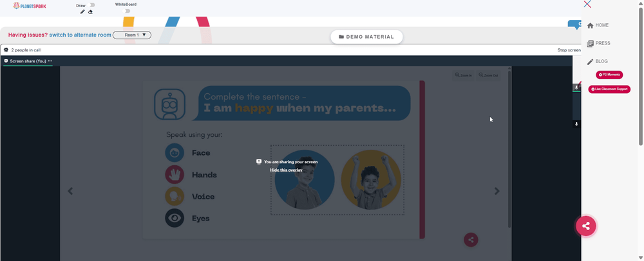Click the PlanetSpark logo
The width and height of the screenshot is (644, 261).
pyautogui.click(x=30, y=6)
